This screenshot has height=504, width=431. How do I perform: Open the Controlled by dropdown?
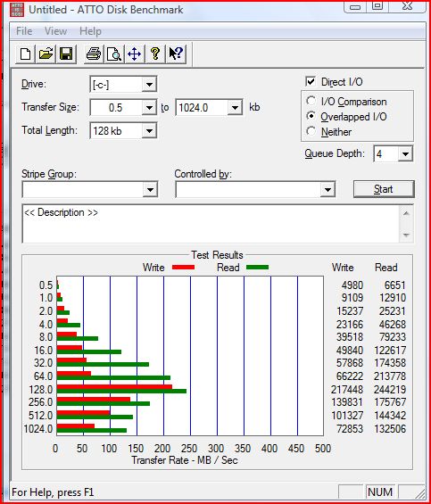pos(327,189)
